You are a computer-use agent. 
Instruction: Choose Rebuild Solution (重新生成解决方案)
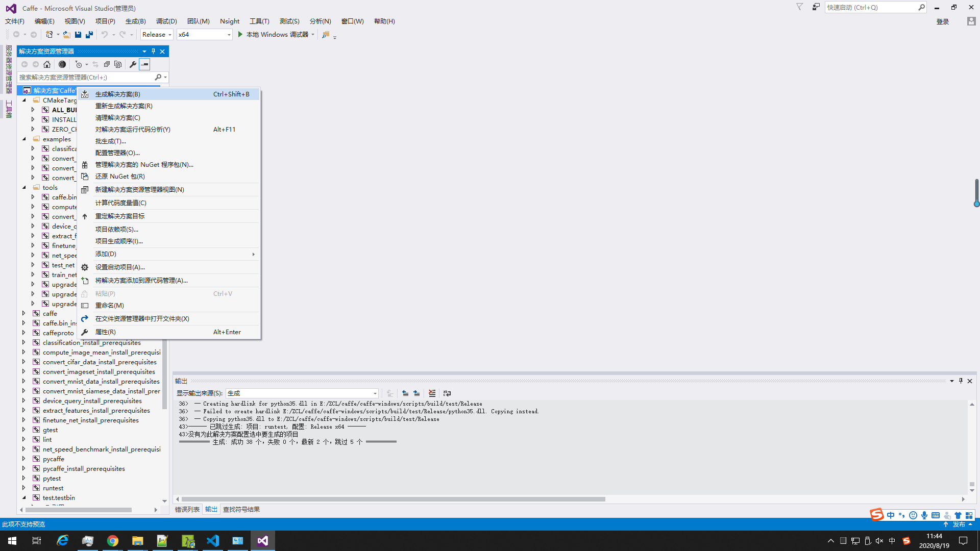[x=169, y=106]
